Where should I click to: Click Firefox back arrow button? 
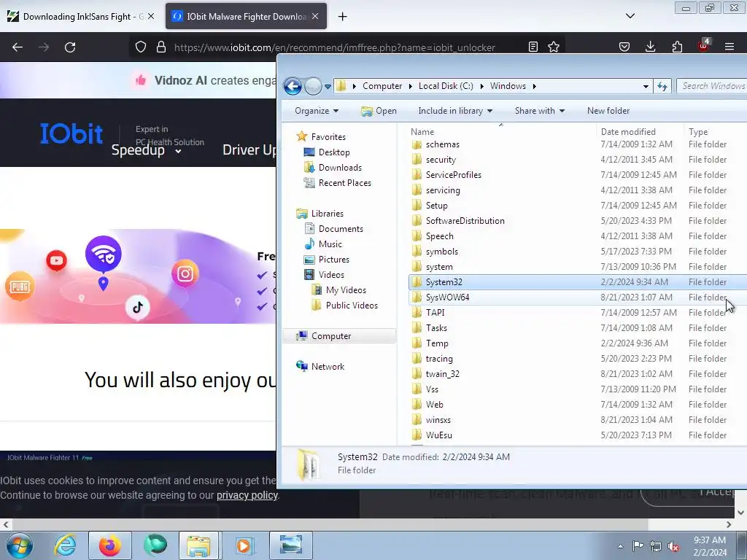[x=18, y=47]
